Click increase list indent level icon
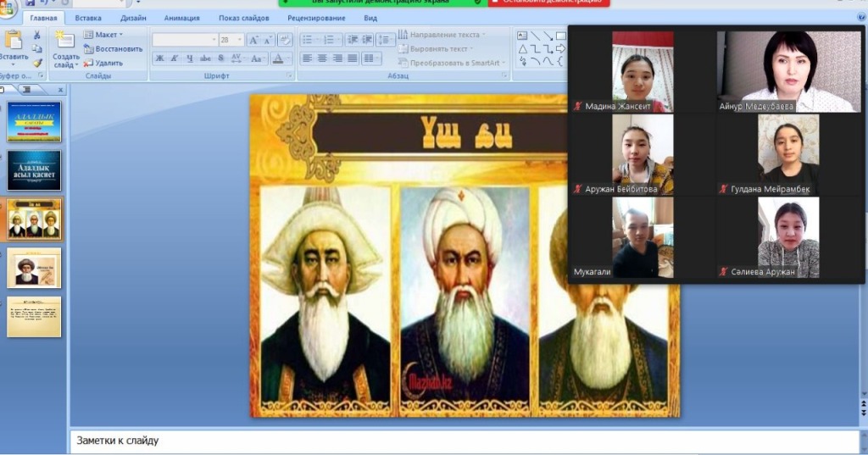 coord(366,40)
